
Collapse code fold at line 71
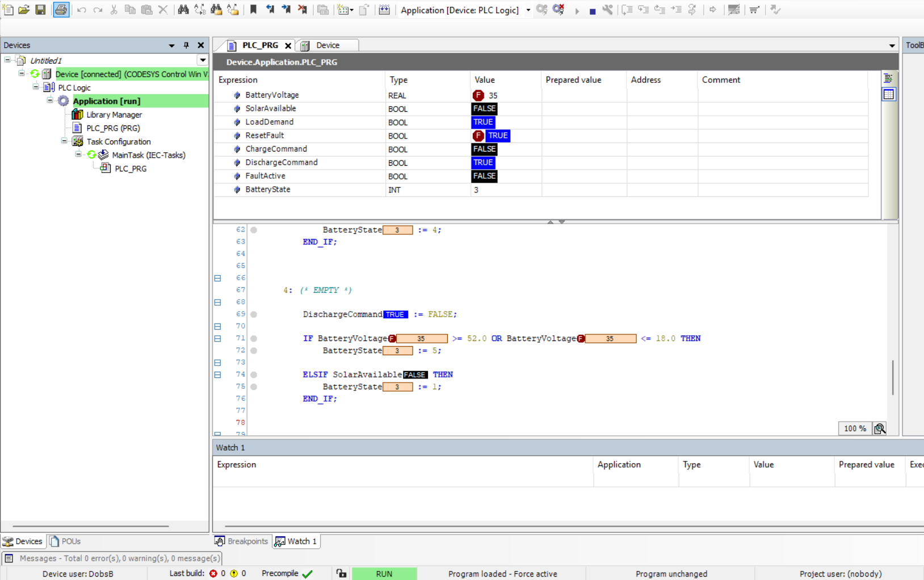click(217, 338)
